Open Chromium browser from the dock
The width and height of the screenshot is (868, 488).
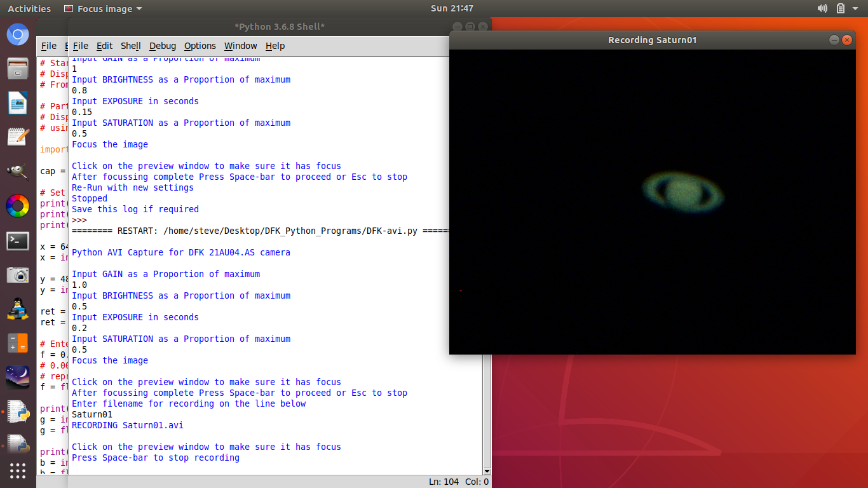(x=18, y=34)
